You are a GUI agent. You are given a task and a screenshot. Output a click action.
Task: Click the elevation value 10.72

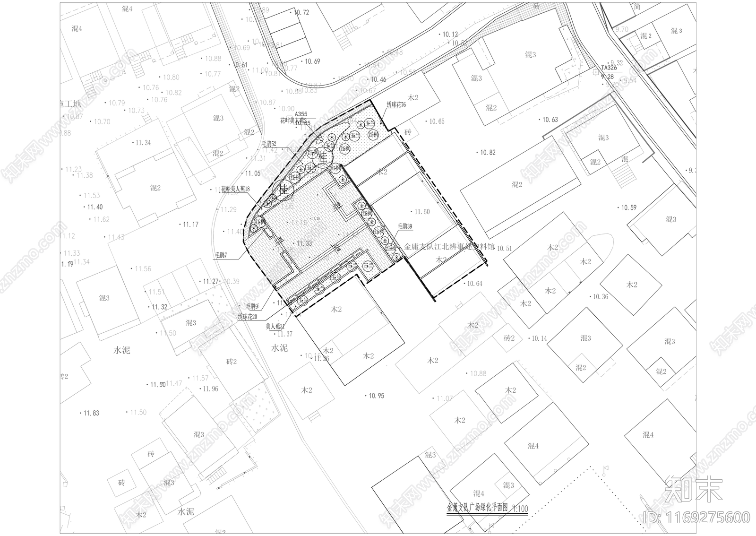[x=301, y=13]
